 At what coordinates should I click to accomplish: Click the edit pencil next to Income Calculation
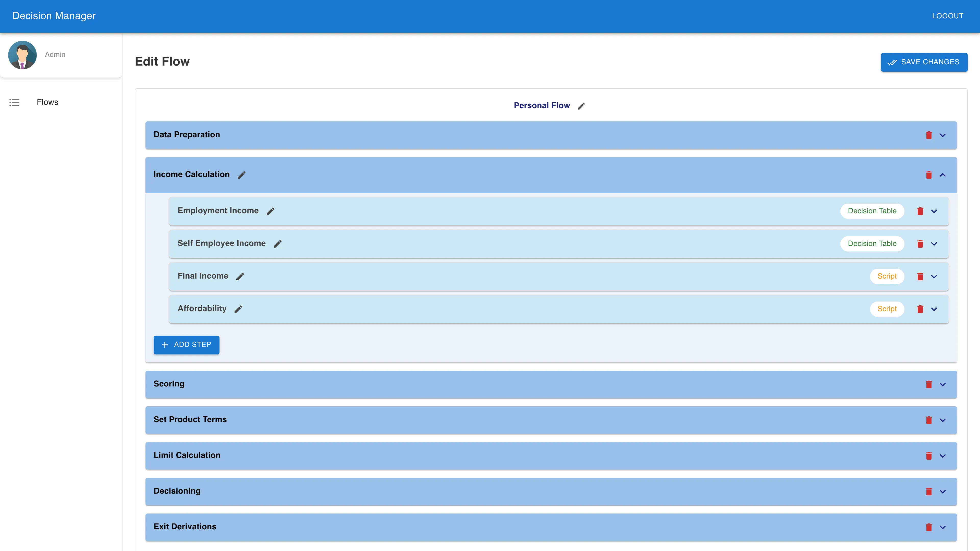pyautogui.click(x=241, y=175)
